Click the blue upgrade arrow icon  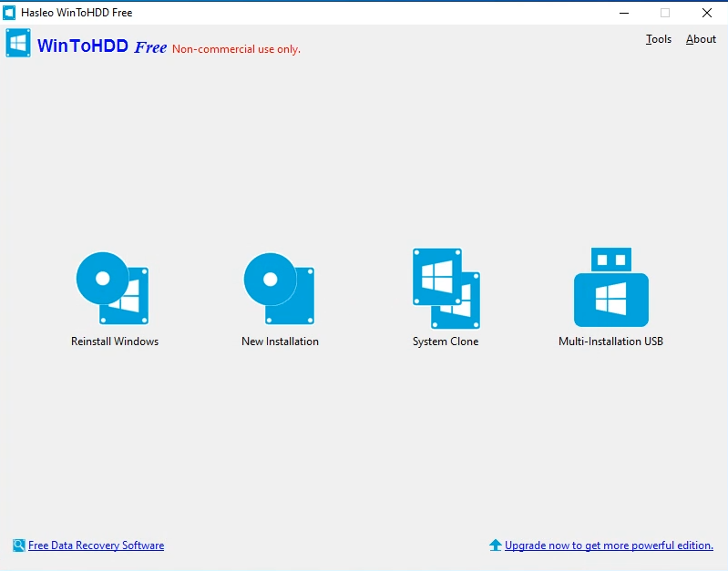(x=496, y=545)
